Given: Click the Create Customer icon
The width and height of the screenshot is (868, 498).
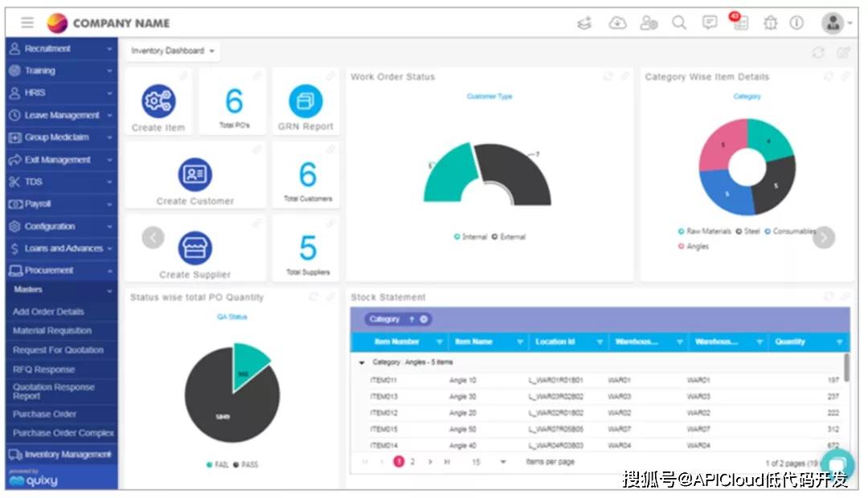Looking at the screenshot, I should tap(194, 174).
